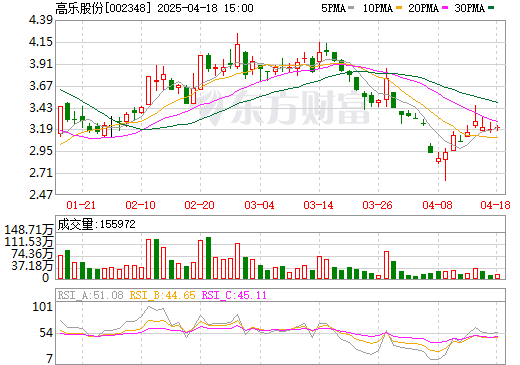Click the 04-18 date label

pyautogui.click(x=495, y=205)
